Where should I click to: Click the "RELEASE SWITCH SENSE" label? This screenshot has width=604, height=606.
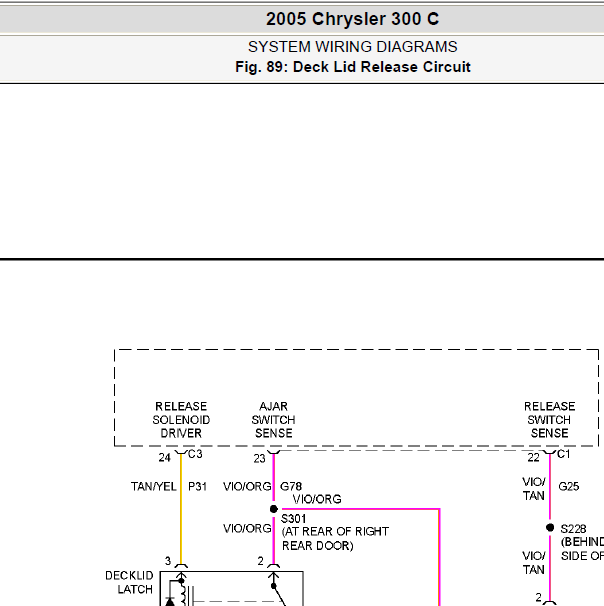pos(550,420)
